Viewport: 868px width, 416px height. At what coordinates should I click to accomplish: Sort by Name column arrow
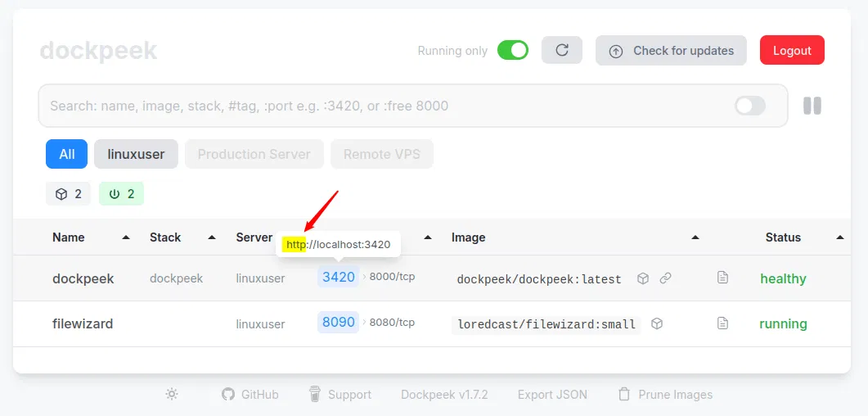(x=126, y=237)
